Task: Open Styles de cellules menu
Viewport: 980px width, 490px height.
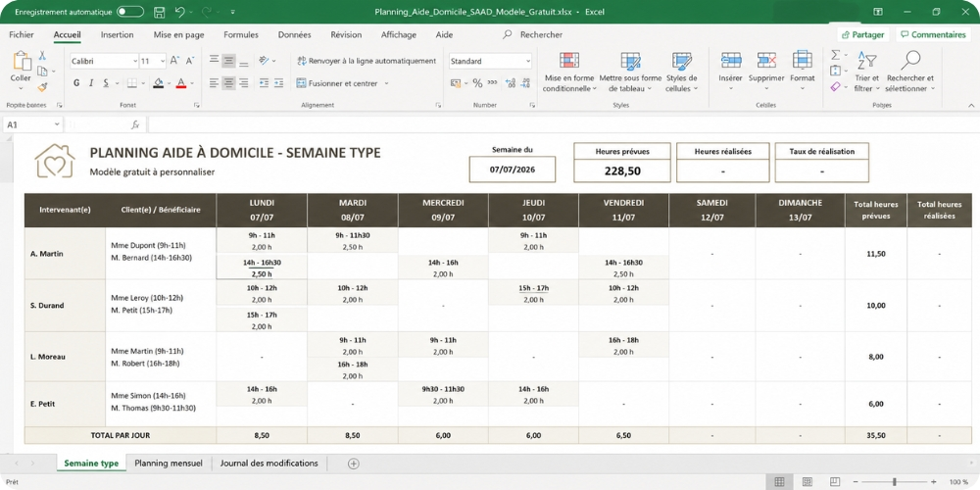Action: (681, 73)
